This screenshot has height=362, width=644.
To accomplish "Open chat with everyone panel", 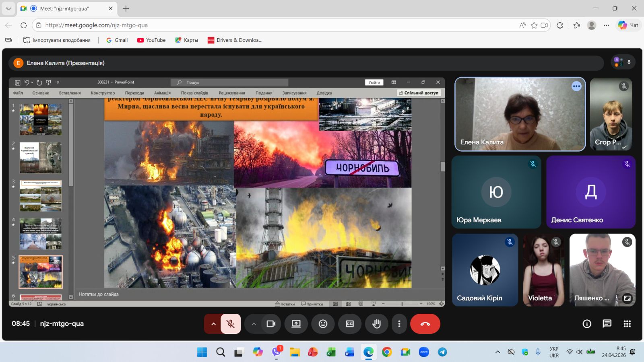I will 607,324.
